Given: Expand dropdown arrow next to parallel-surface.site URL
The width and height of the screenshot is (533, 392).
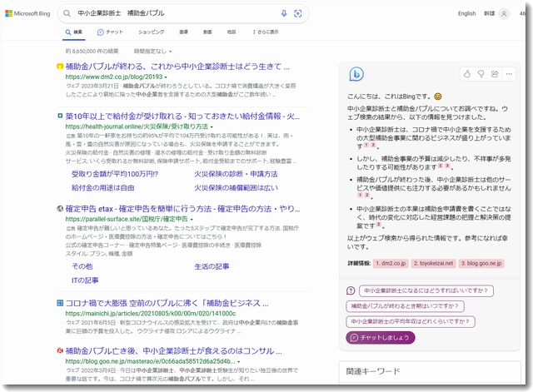Looking at the screenshot, I should pyautogui.click(x=192, y=220).
